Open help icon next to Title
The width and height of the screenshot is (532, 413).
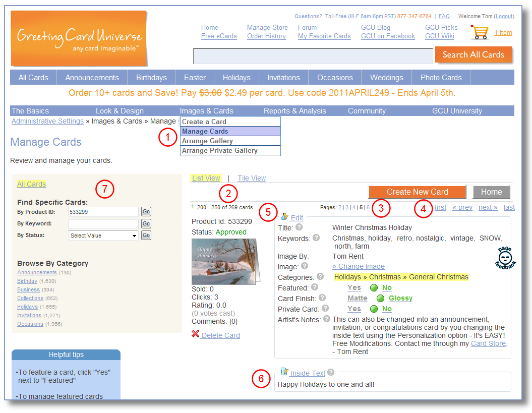coord(299,227)
